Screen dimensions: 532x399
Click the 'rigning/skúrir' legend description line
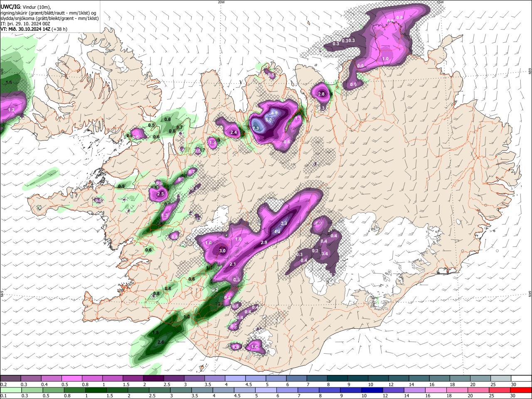click(49, 13)
